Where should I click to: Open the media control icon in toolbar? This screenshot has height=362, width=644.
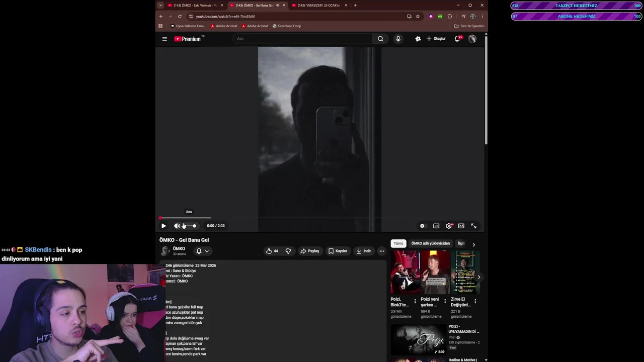click(463, 16)
